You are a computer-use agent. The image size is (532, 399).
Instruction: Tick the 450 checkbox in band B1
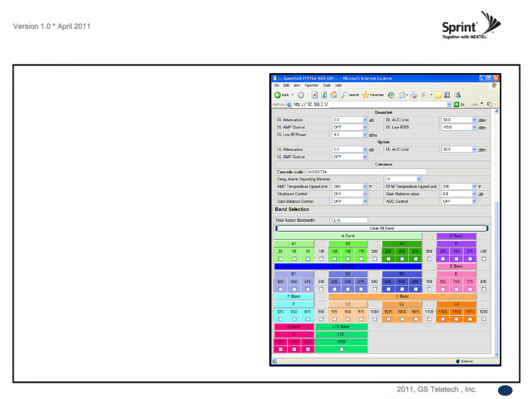tap(294, 289)
